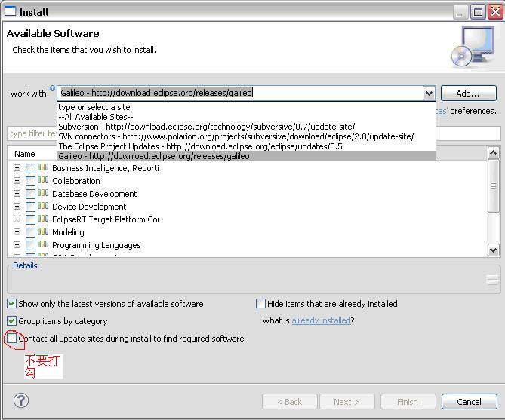Expand the Collaboration tree node
505x420 pixels.
(17, 181)
